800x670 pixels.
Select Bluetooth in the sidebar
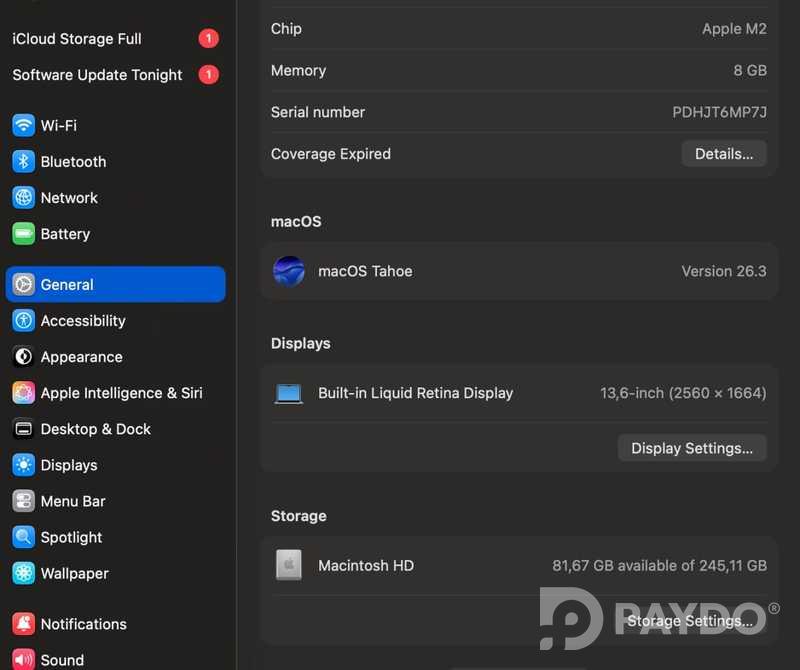click(115, 162)
